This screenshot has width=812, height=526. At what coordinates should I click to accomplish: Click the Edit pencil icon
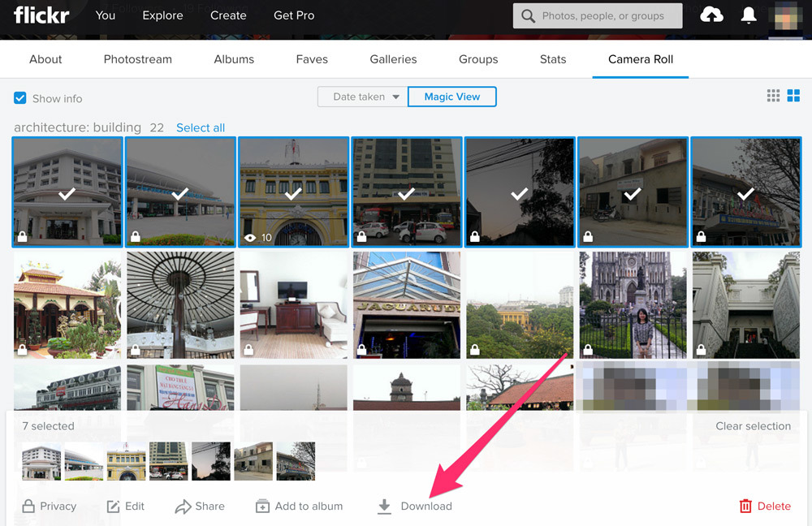(114, 507)
